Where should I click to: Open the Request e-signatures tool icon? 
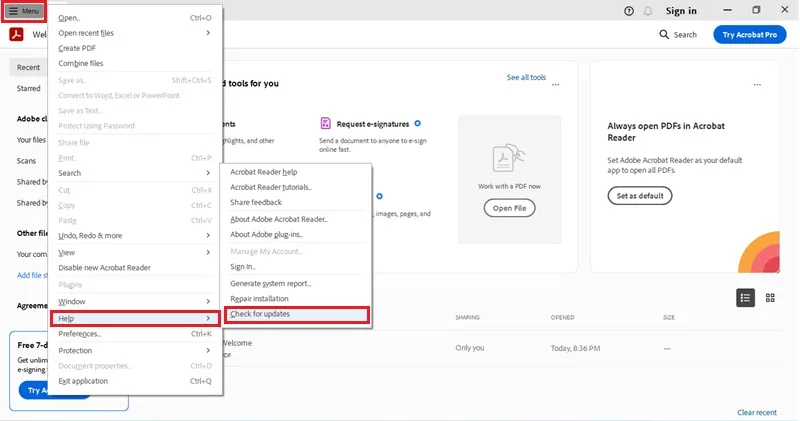[325, 123]
